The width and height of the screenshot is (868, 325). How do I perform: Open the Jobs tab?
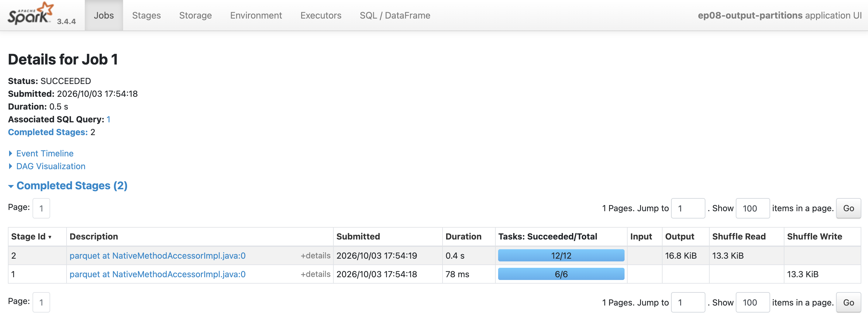(x=104, y=16)
